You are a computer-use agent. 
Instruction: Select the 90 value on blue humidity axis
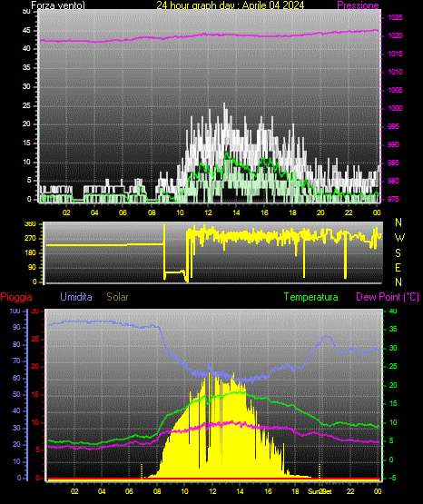[x=16, y=327]
